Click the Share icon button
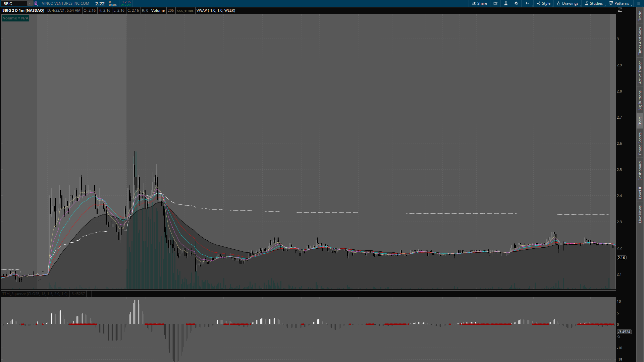 [x=479, y=3]
